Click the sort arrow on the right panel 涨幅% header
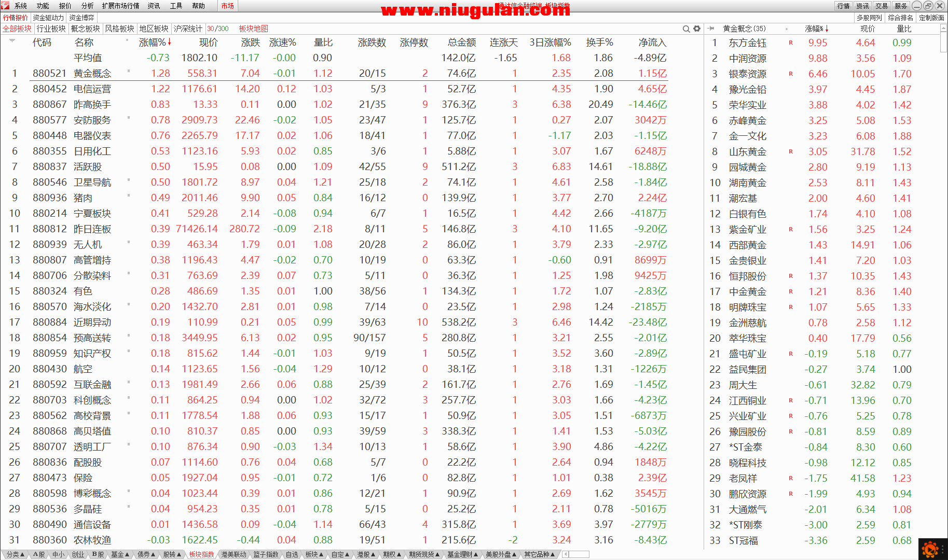 pos(827,29)
